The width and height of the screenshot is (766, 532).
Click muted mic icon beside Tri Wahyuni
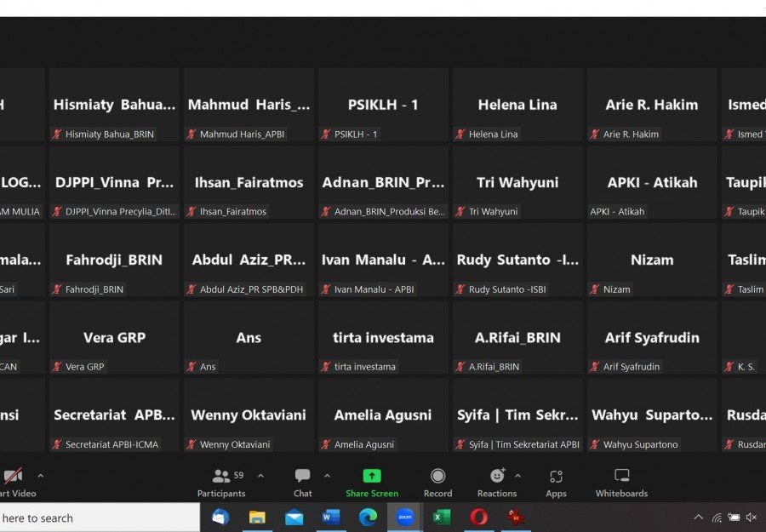tap(460, 212)
